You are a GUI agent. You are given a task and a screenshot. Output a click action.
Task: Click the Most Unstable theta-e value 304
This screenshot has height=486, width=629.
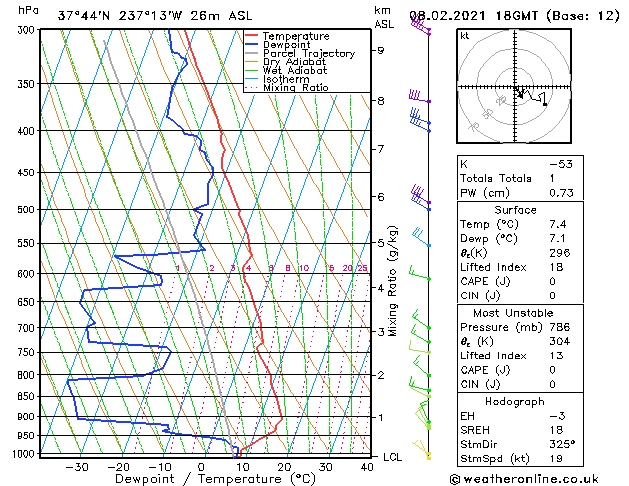(x=560, y=341)
